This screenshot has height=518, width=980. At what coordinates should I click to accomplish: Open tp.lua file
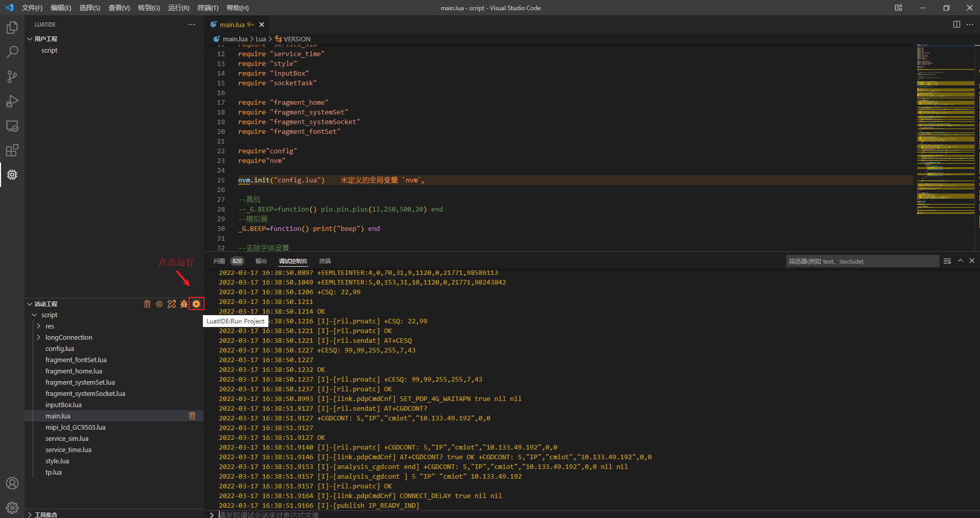[54, 472]
